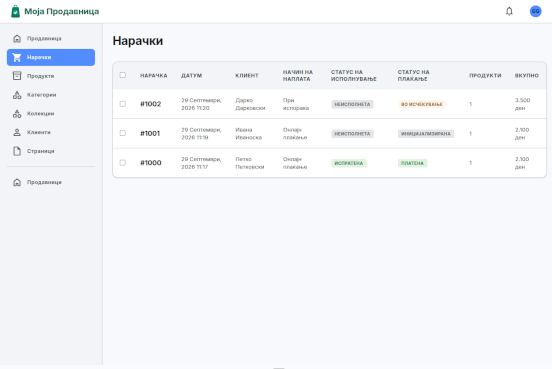Click the Моја Продавница shopping bag logo

[15, 11]
